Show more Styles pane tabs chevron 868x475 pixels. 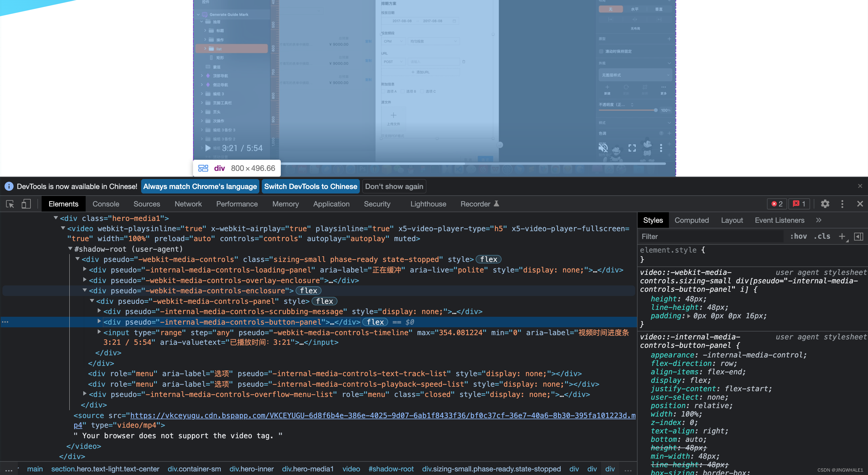pyautogui.click(x=819, y=220)
